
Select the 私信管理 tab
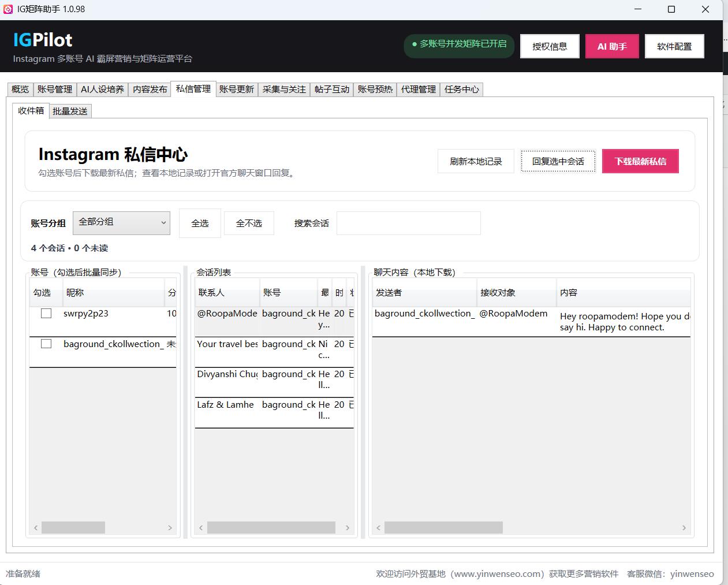[193, 88]
